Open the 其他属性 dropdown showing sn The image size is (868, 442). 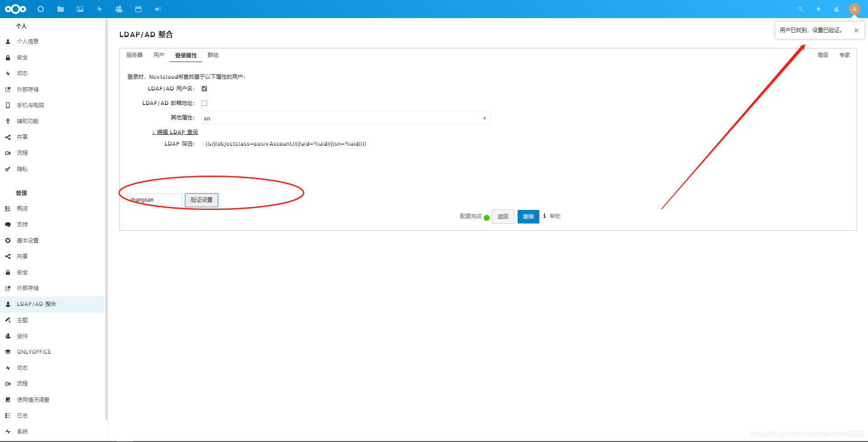346,118
